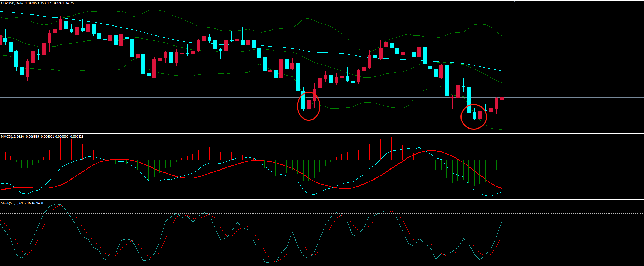Select right end of upper green Bollinger band
644x266 pixels.
[x=501, y=35]
